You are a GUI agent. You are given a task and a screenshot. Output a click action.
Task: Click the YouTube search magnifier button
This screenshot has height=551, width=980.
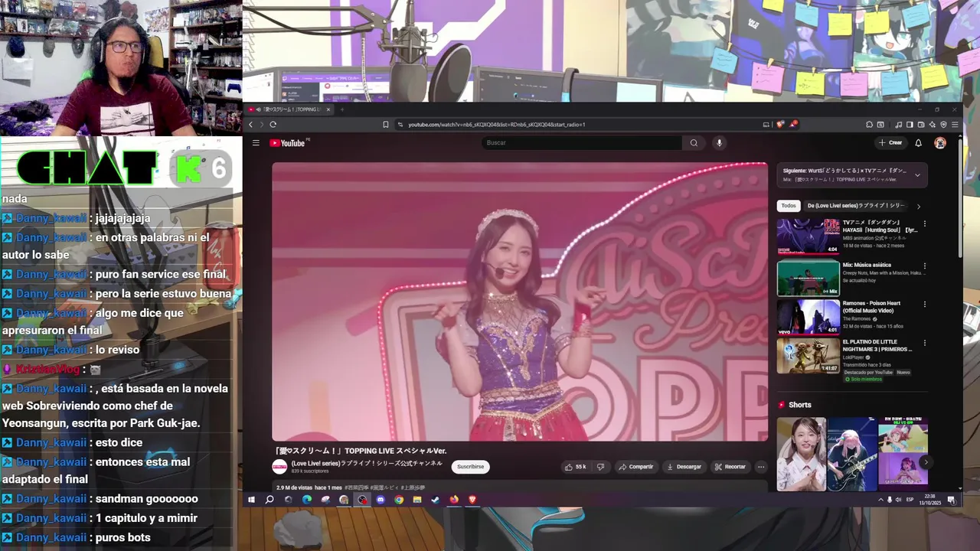point(694,143)
